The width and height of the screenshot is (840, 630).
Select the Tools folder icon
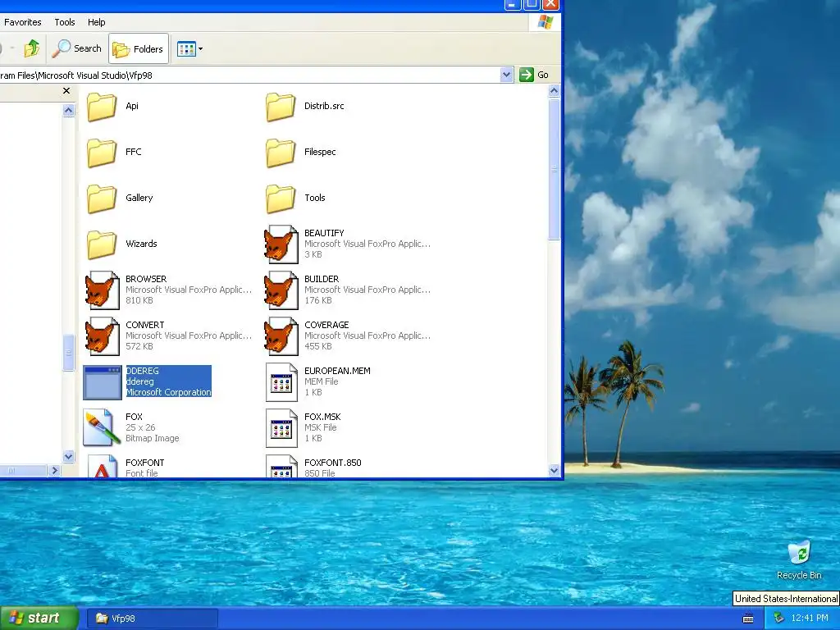click(x=281, y=199)
